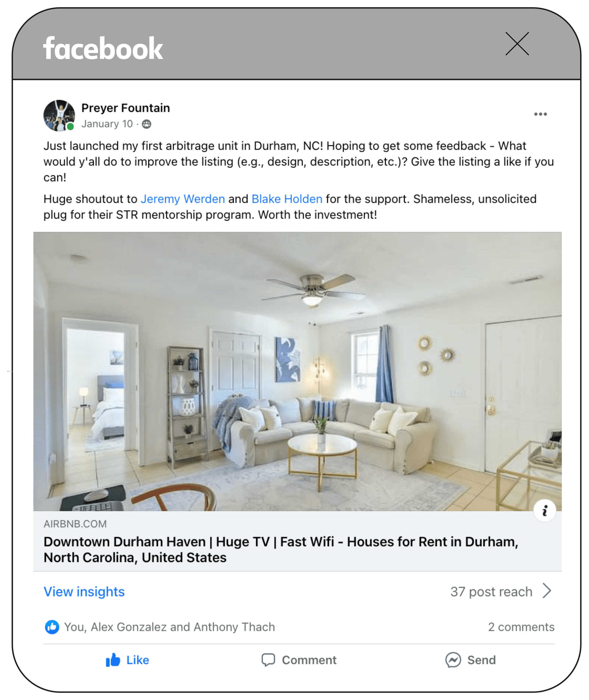Open the Downtown Durham Haven listing title
This screenshot has width=589, height=700.
[281, 549]
